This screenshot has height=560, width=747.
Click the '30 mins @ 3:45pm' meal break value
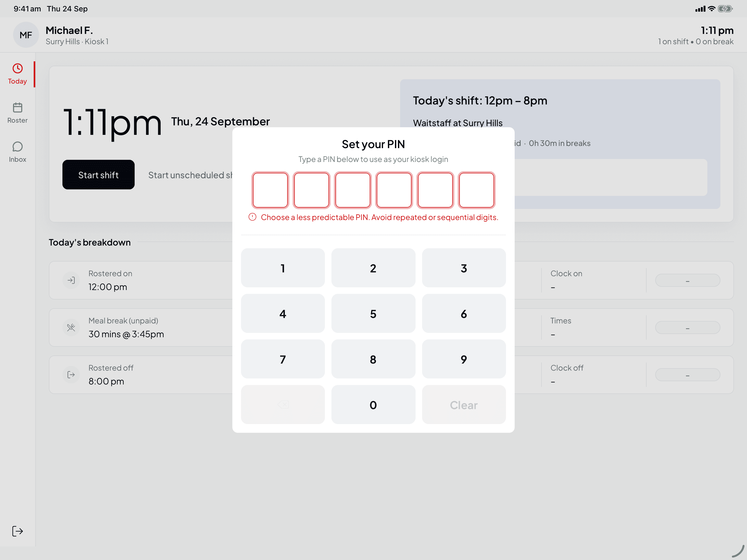[x=126, y=334]
